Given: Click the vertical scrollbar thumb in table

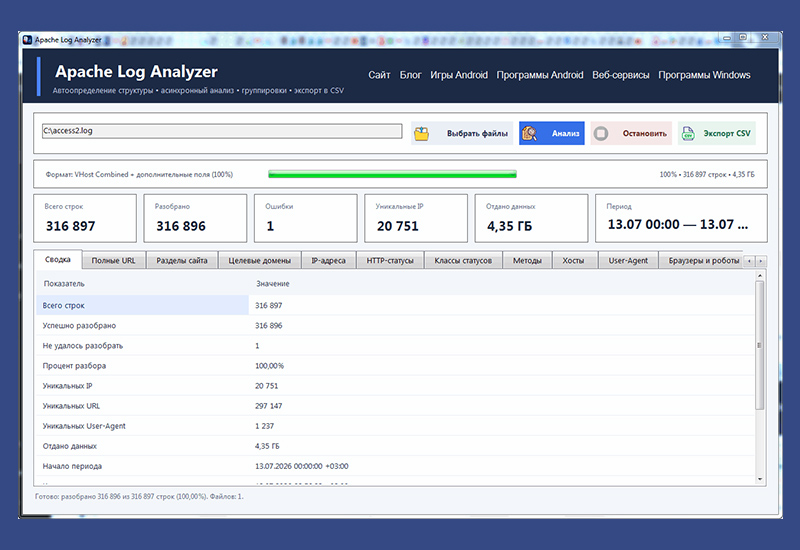Looking at the screenshot, I should pyautogui.click(x=760, y=345).
